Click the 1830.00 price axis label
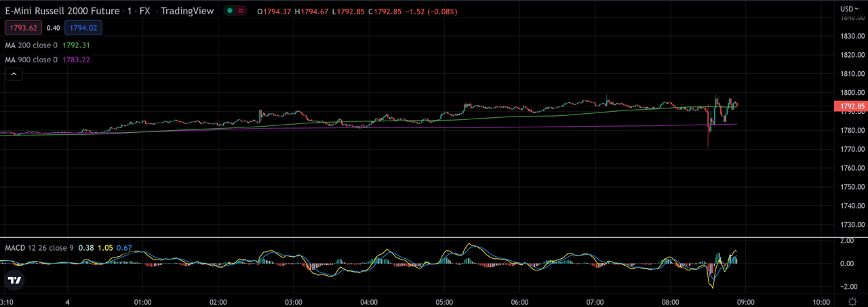This screenshot has height=307, width=868. click(x=852, y=36)
